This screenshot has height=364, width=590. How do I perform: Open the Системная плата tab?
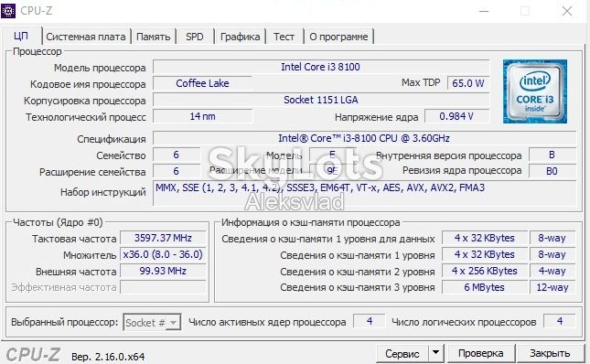[x=86, y=37]
